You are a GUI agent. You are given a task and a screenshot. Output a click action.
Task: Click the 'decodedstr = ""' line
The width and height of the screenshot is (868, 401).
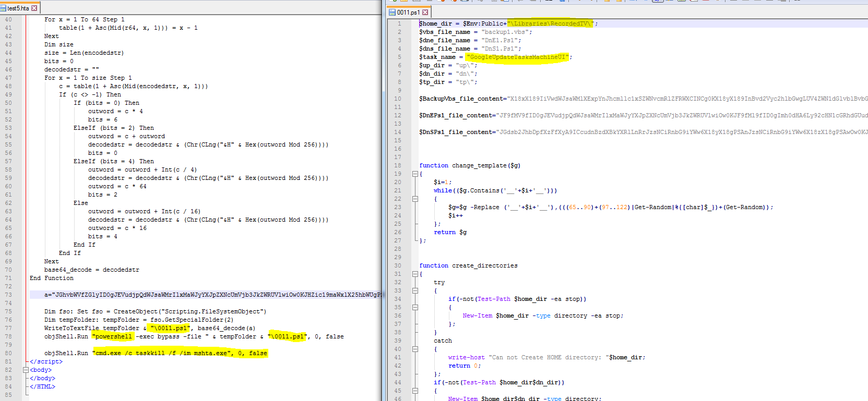tap(72, 69)
